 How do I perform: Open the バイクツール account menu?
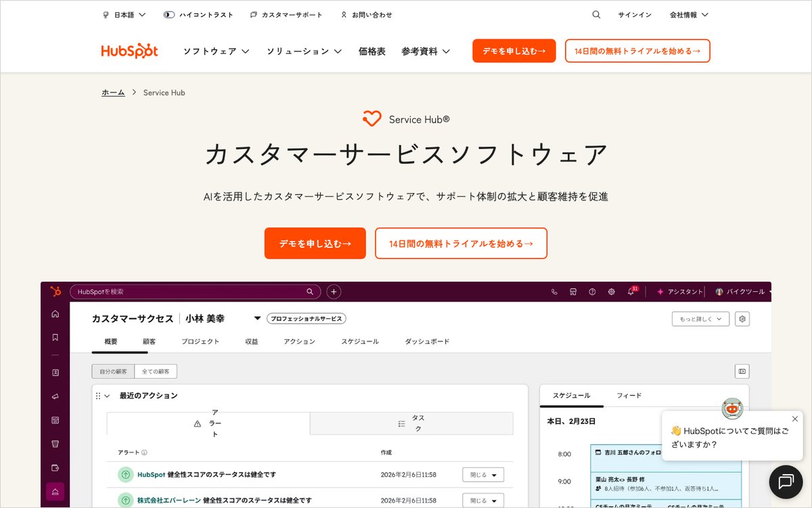(x=743, y=292)
